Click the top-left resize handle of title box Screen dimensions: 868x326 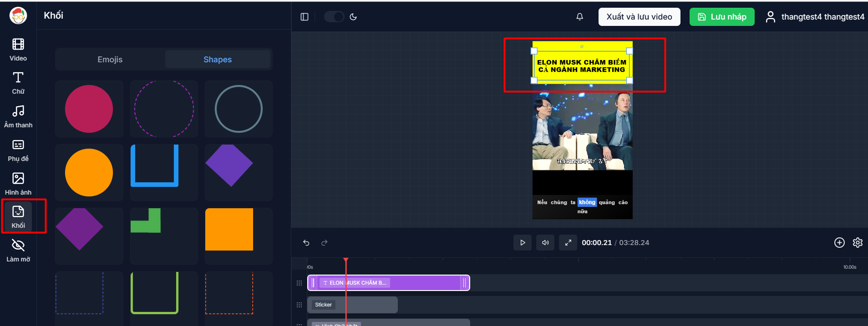tap(534, 51)
